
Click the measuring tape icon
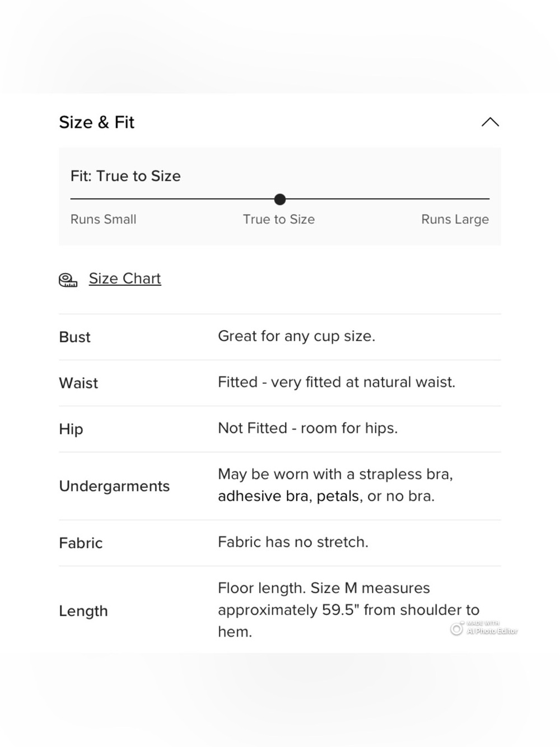68,280
